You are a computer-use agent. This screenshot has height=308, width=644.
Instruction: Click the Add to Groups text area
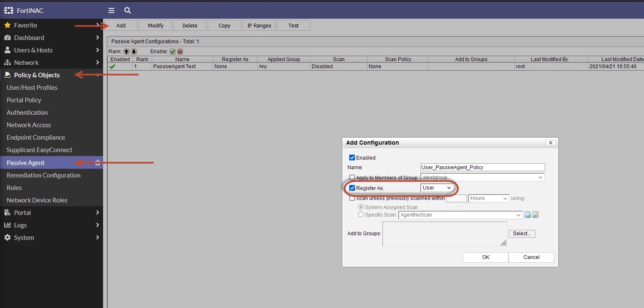[445, 234]
